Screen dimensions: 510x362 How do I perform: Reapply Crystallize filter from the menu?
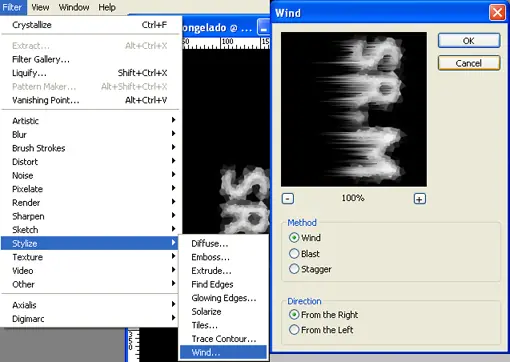click(90, 25)
